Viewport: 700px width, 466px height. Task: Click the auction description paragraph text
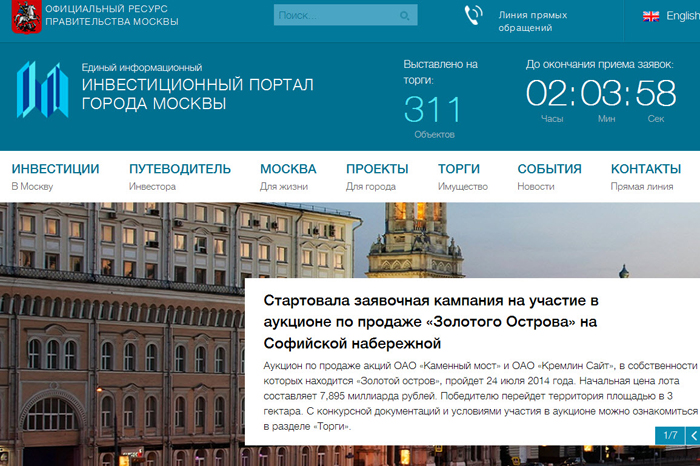pyautogui.click(x=480, y=396)
